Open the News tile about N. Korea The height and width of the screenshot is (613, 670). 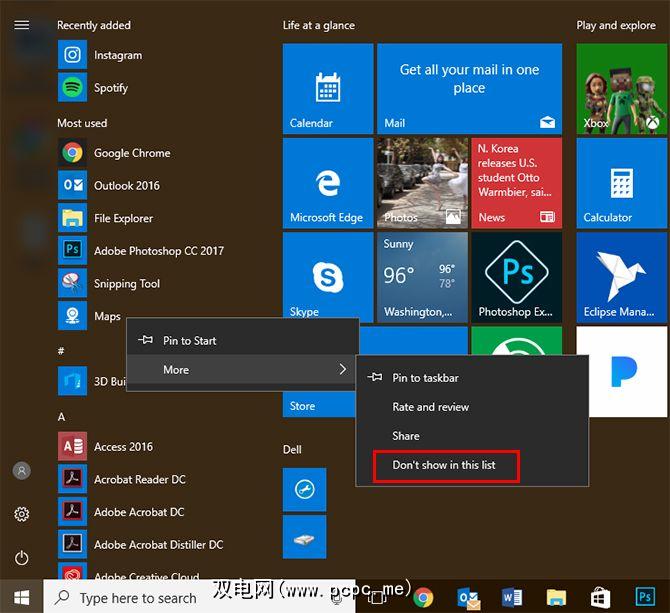tap(516, 184)
